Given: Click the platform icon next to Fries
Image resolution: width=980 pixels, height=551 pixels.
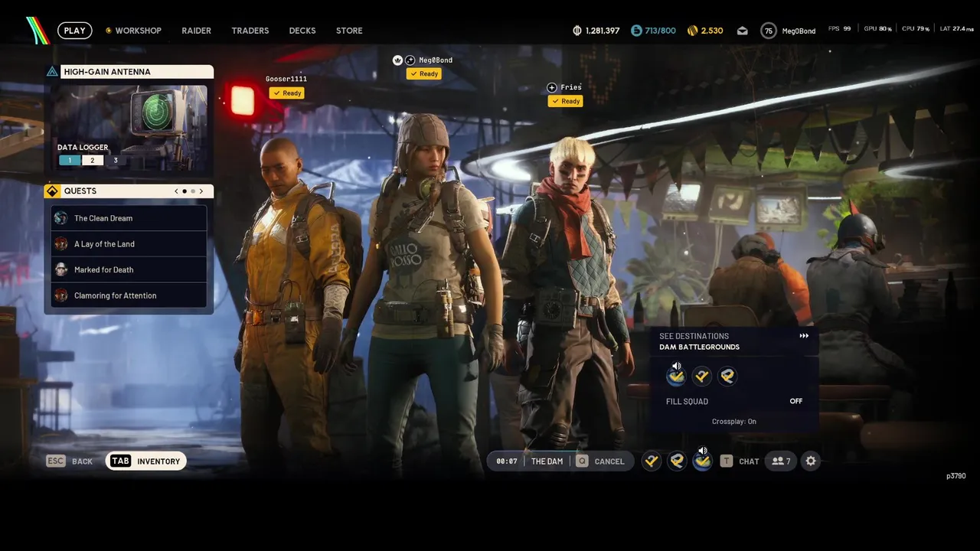Looking at the screenshot, I should [x=552, y=87].
